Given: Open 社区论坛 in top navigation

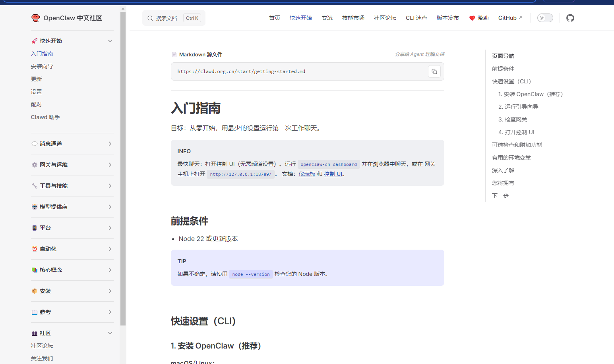Looking at the screenshot, I should coord(385,18).
